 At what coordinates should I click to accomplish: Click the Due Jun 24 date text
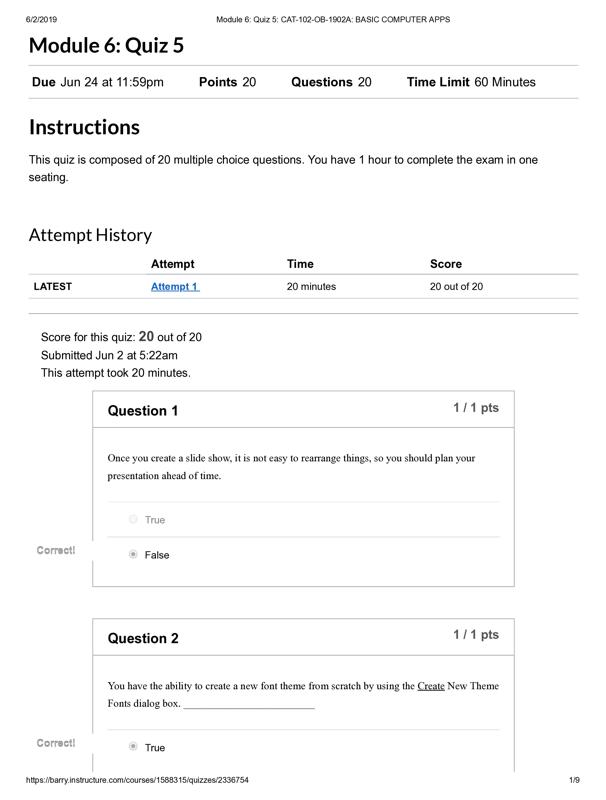(98, 82)
